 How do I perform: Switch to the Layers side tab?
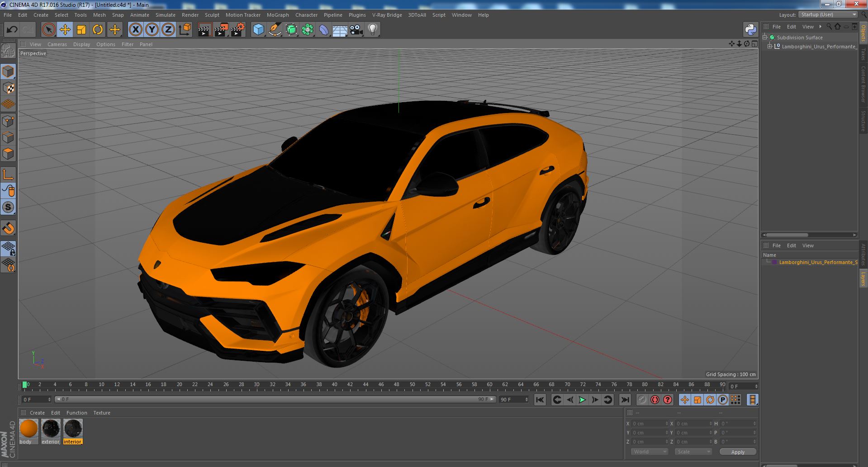[x=863, y=279]
